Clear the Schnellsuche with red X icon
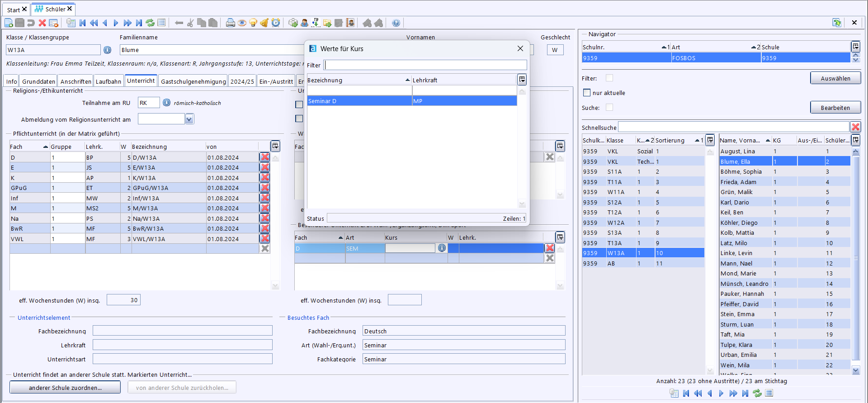This screenshot has height=403, width=868. (x=855, y=127)
